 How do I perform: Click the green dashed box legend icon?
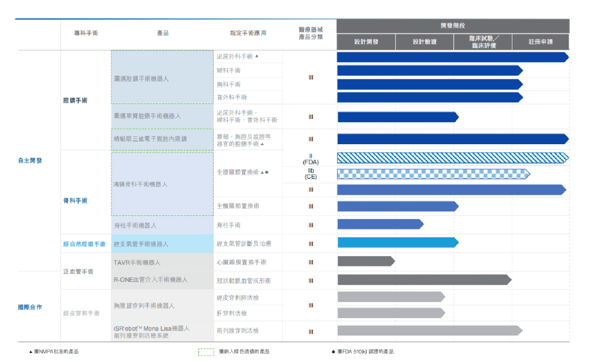[x=206, y=352]
